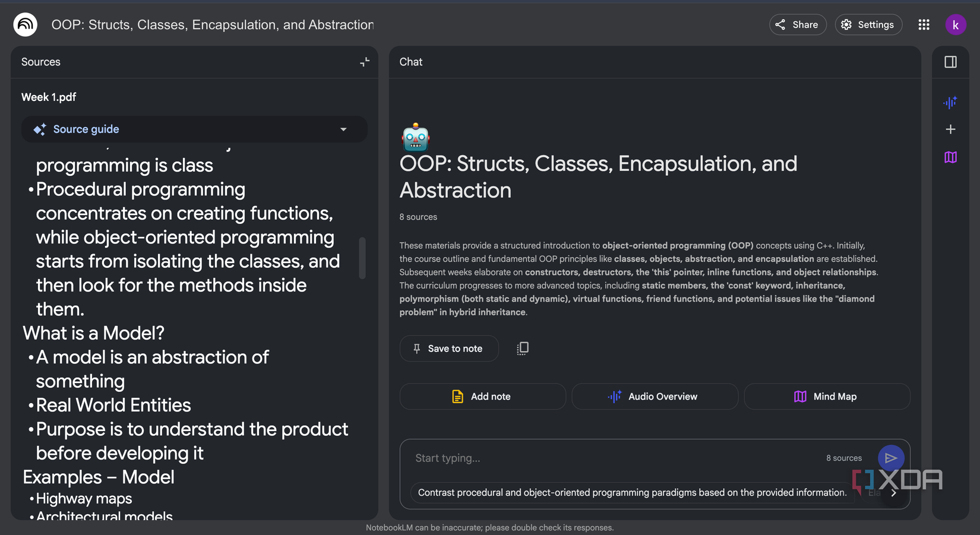Click the NotebookLM logo icon
This screenshot has height=535, width=980.
[x=26, y=24]
